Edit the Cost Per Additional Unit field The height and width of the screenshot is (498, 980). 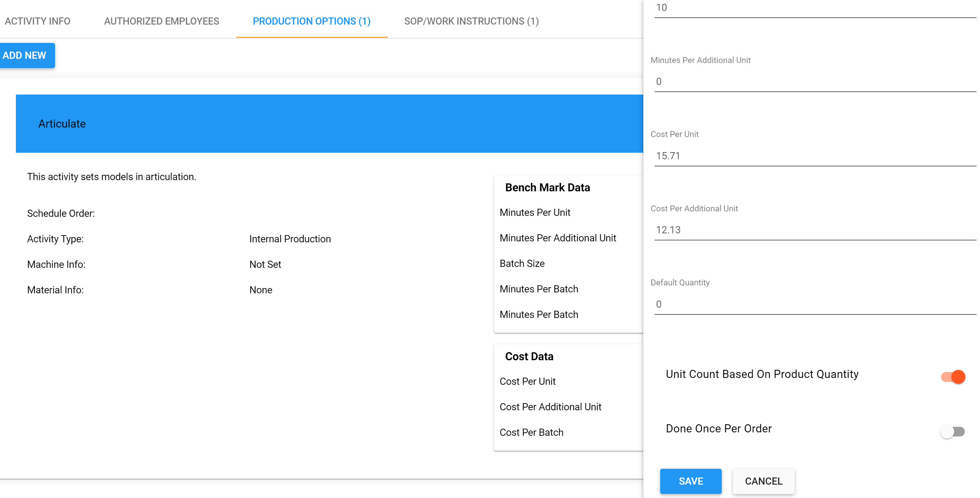point(814,230)
